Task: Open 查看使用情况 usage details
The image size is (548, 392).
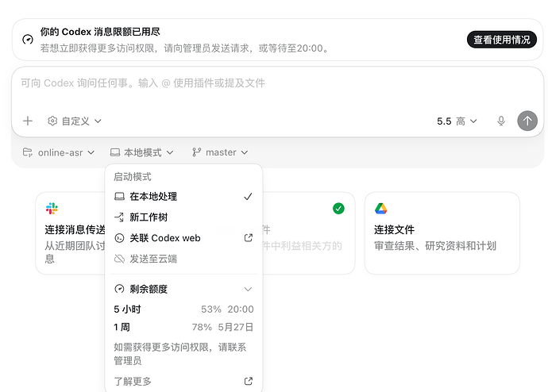Action: (x=501, y=40)
